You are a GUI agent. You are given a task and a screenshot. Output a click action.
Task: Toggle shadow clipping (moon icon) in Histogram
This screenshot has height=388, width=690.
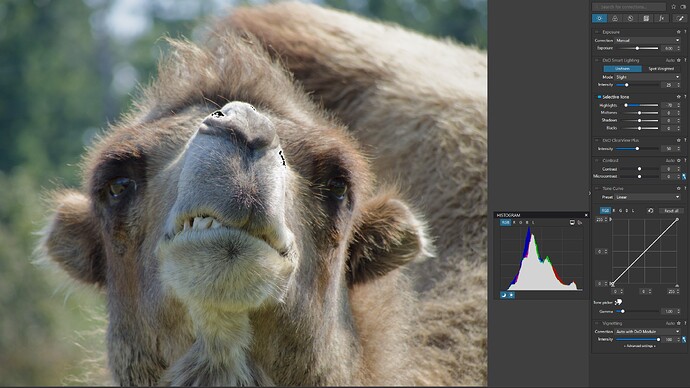click(504, 295)
